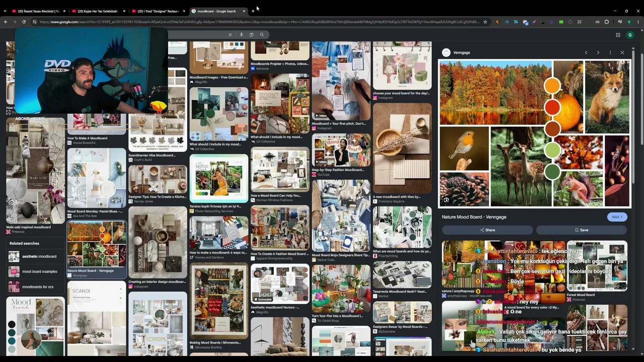Save the Nature Mood Board image
Viewport: 644px width, 362px height.
[x=581, y=230]
